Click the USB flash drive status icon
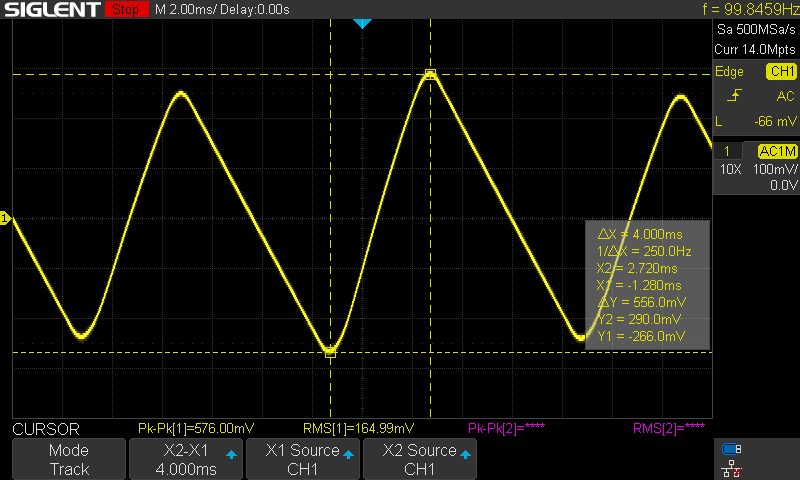800x480 pixels. (x=732, y=449)
